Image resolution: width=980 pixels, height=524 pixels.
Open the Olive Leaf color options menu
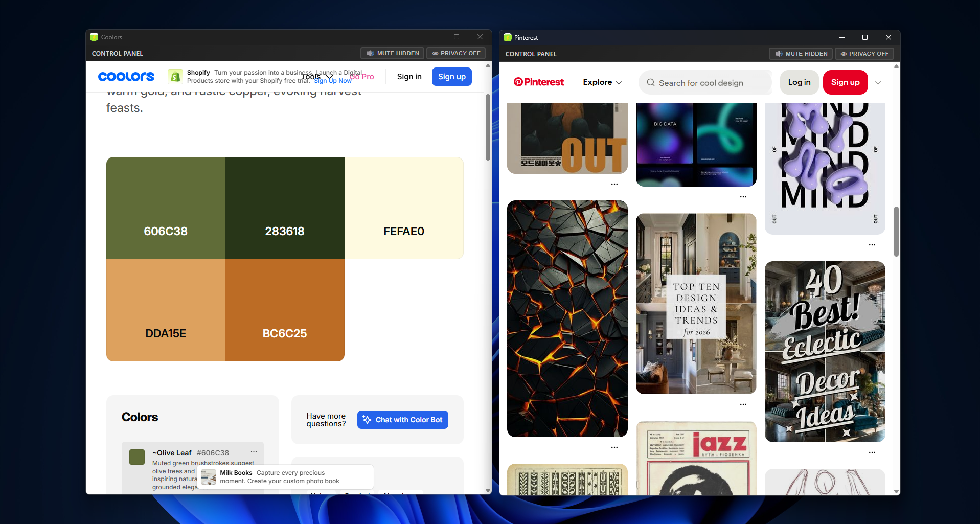pos(254,451)
